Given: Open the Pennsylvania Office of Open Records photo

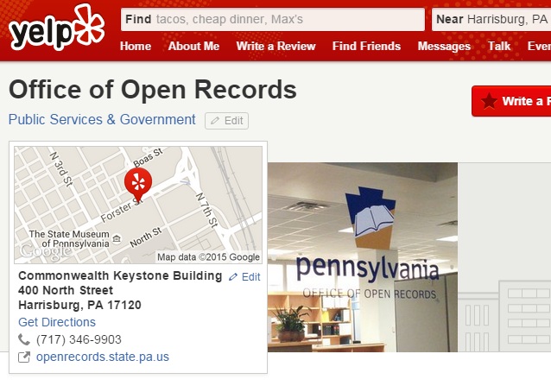Looking at the screenshot, I should click(363, 257).
